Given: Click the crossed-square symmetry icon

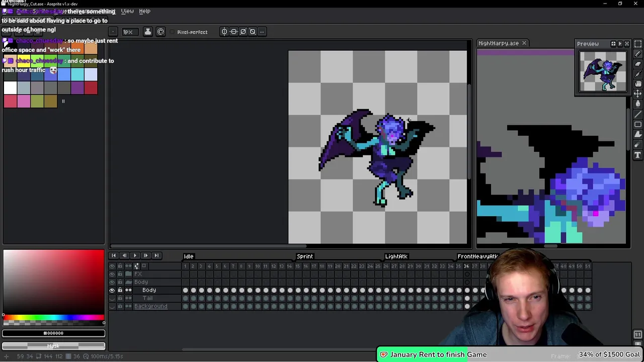Looking at the screenshot, I should click(253, 32).
